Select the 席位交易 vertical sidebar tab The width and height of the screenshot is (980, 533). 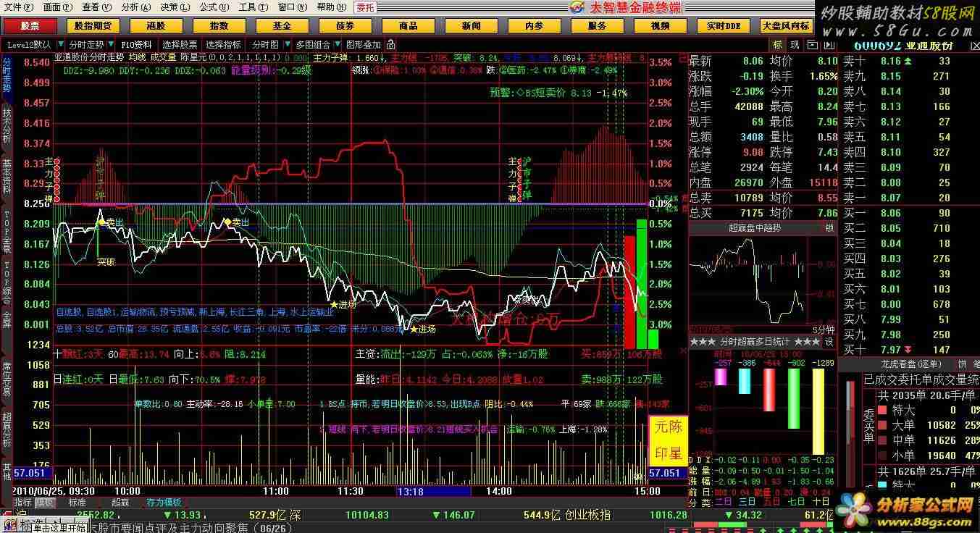pos(7,379)
